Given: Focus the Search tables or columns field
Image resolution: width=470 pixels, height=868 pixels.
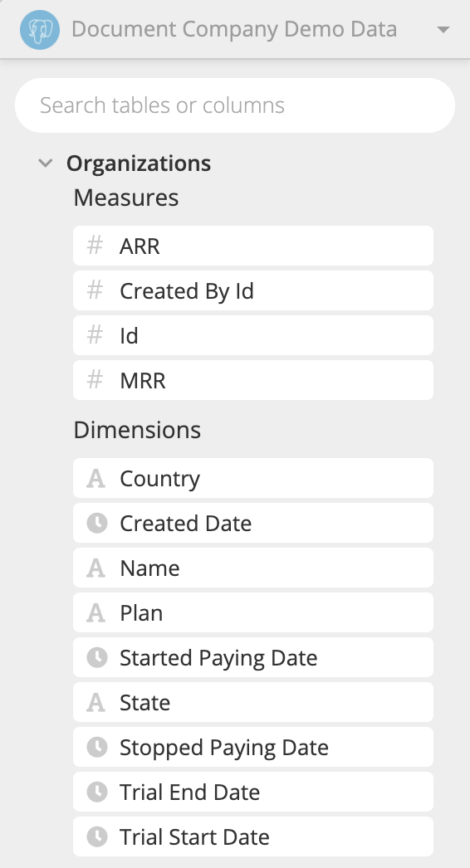Looking at the screenshot, I should [235, 105].
